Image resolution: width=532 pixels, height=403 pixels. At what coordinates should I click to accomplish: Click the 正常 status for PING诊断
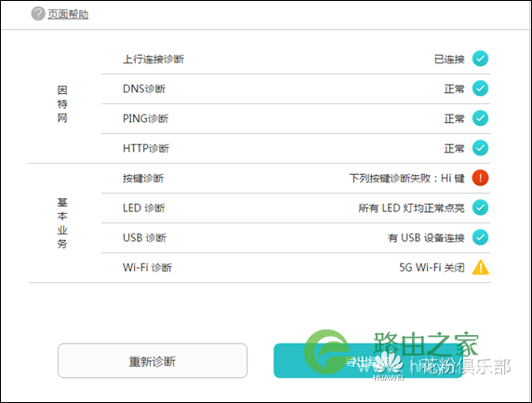[x=454, y=119]
